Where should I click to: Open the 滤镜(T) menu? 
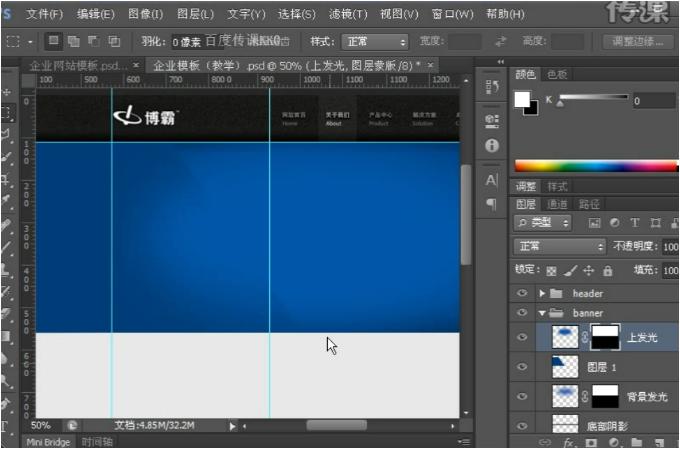tap(348, 14)
